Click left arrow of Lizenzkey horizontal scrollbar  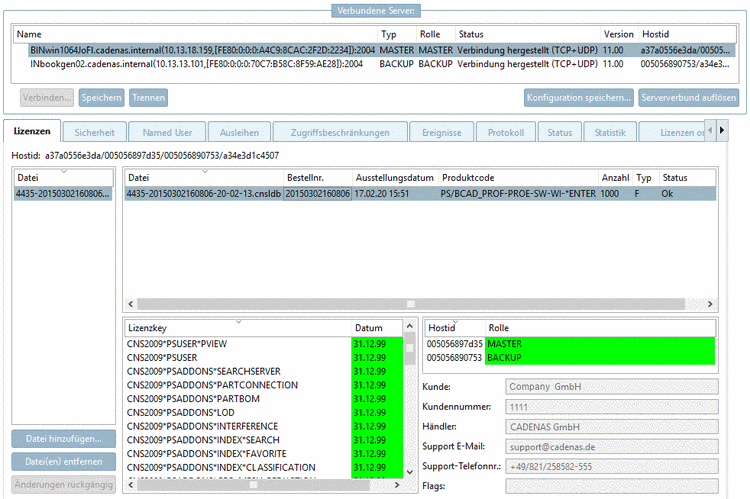pyautogui.click(x=131, y=485)
